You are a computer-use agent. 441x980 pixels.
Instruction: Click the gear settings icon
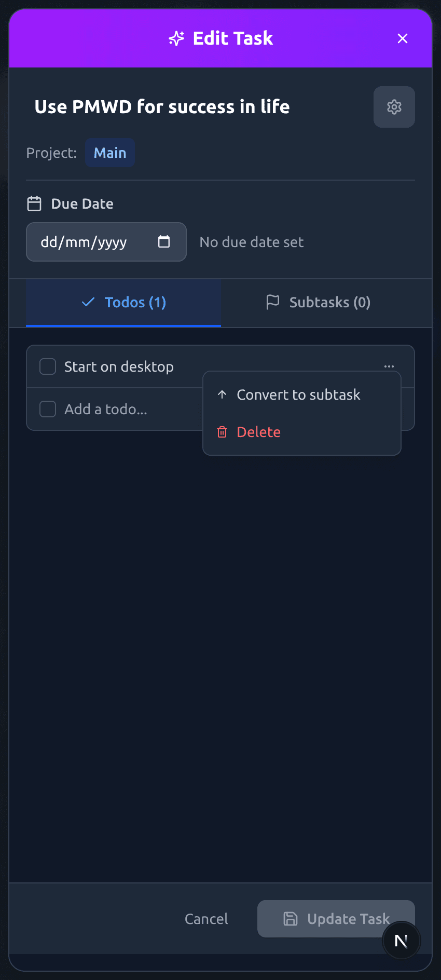[394, 107]
